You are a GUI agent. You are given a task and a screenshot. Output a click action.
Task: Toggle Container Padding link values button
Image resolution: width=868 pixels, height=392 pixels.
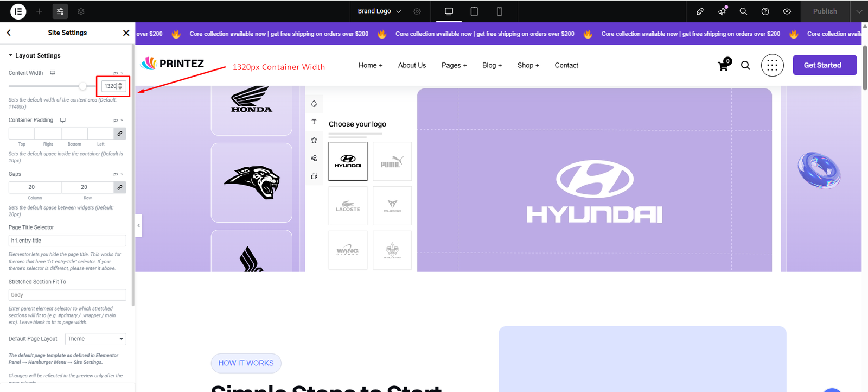click(120, 134)
